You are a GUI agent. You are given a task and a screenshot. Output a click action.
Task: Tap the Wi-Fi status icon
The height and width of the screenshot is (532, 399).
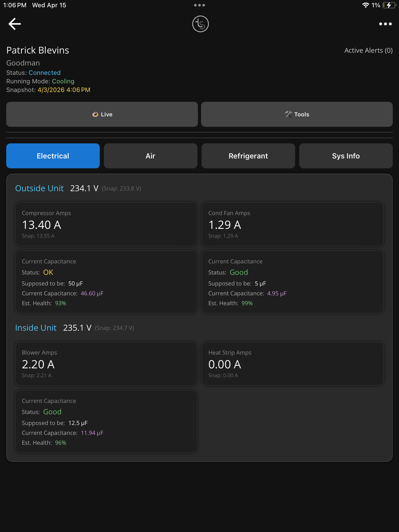[x=365, y=5]
